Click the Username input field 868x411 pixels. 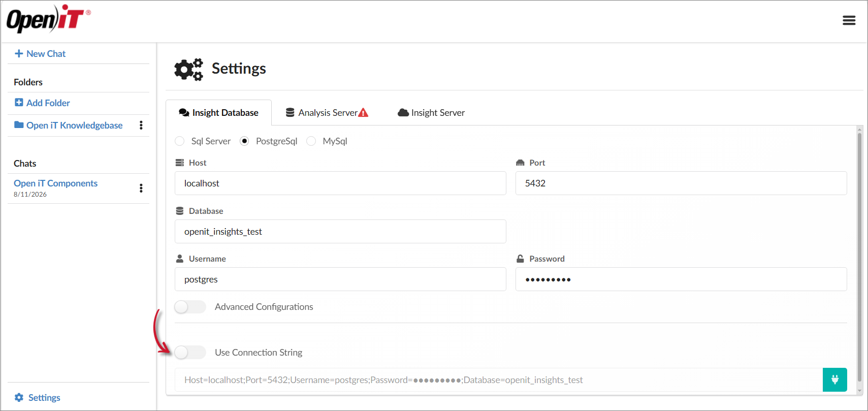click(x=340, y=279)
